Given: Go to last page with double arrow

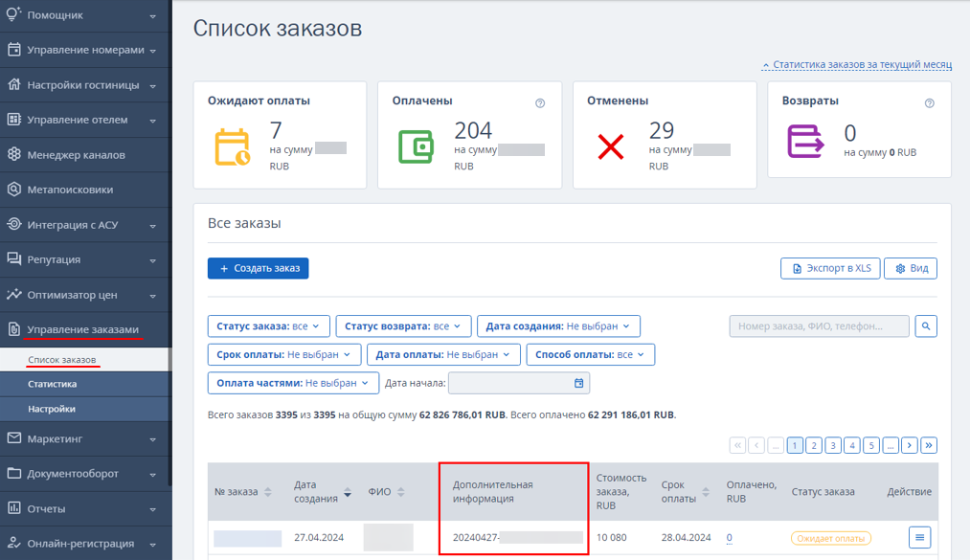Looking at the screenshot, I should tap(929, 445).
